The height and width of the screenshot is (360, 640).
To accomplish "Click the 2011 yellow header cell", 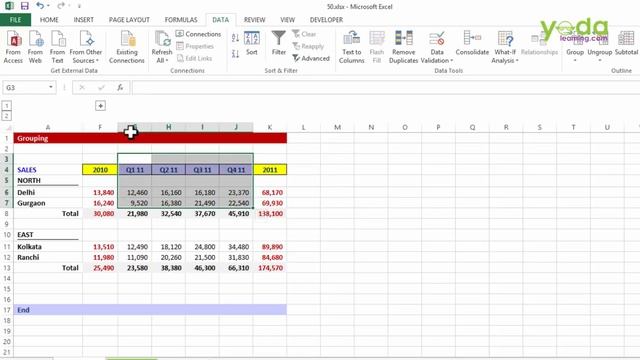I will click(x=270, y=170).
